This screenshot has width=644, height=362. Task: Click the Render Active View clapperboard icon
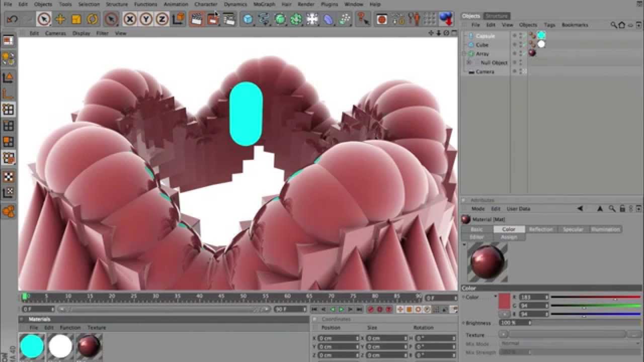click(197, 20)
